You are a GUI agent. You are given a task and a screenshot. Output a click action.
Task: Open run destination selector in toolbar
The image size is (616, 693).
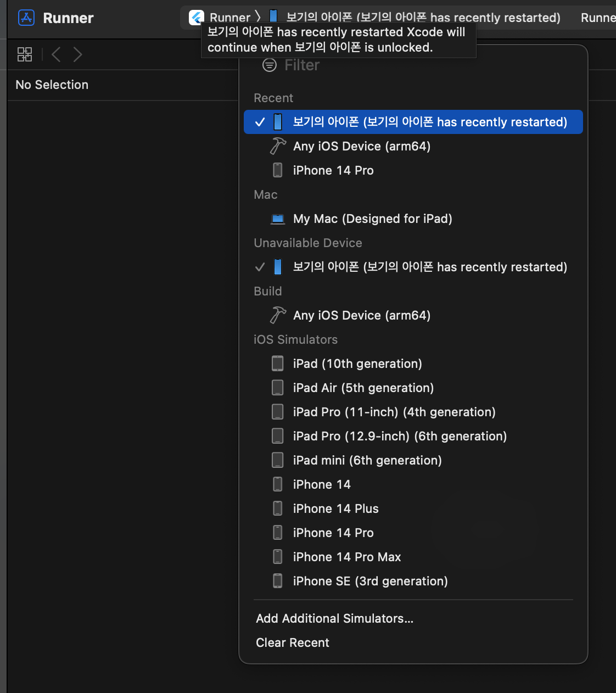[416, 18]
